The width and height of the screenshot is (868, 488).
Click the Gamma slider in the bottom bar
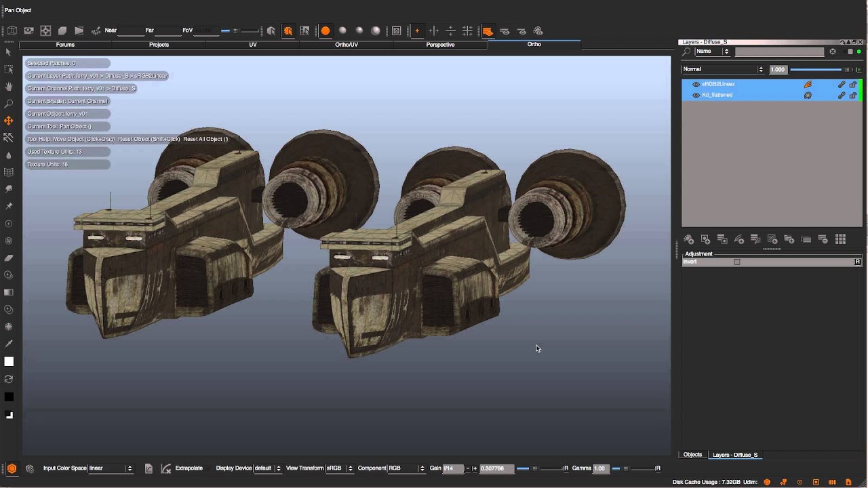coord(634,468)
